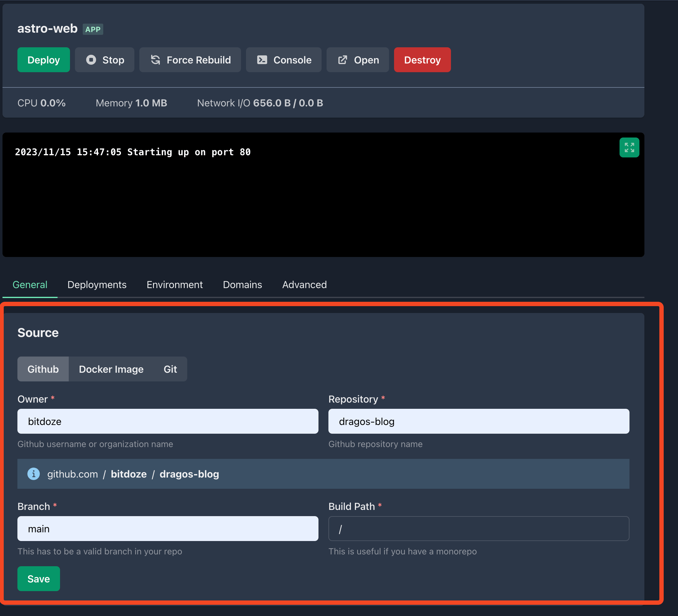Image resolution: width=678 pixels, height=616 pixels.
Task: Select Github as the source type
Action: [43, 369]
